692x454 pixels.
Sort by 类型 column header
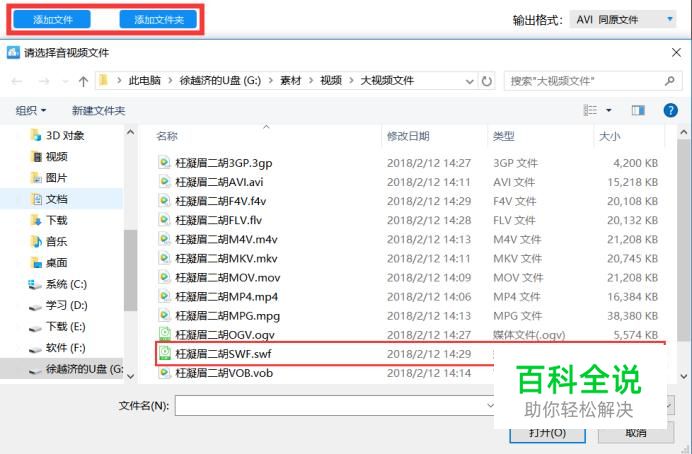tap(504, 136)
